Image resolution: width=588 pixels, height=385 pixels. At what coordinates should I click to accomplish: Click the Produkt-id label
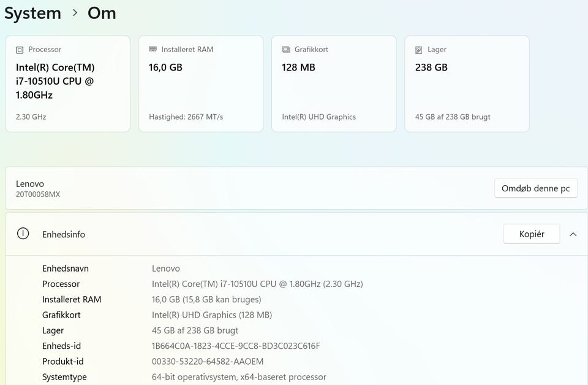(63, 361)
